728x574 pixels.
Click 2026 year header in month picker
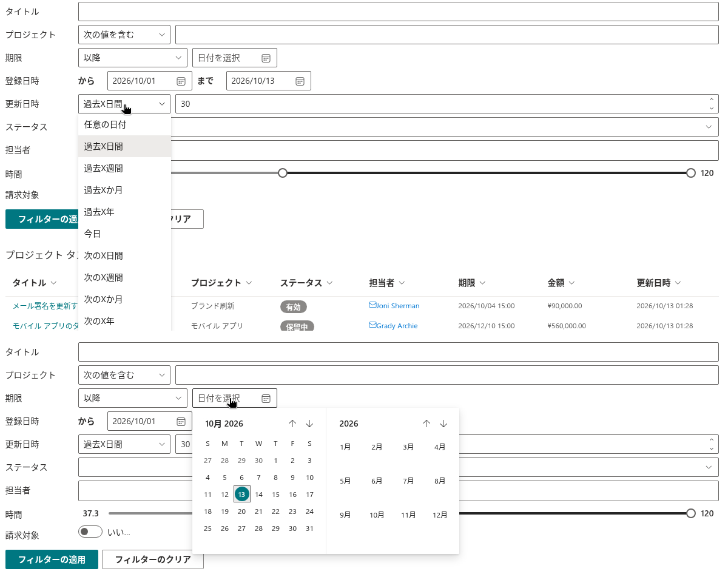(349, 424)
